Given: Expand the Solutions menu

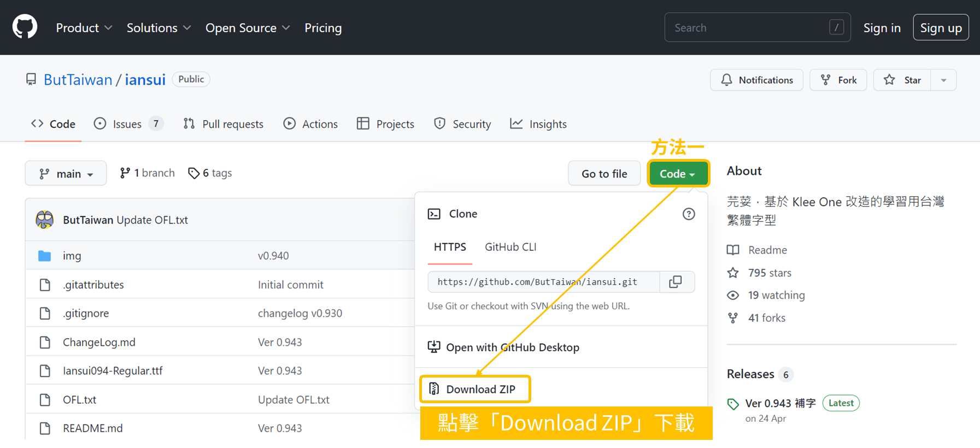Looking at the screenshot, I should (x=159, y=28).
